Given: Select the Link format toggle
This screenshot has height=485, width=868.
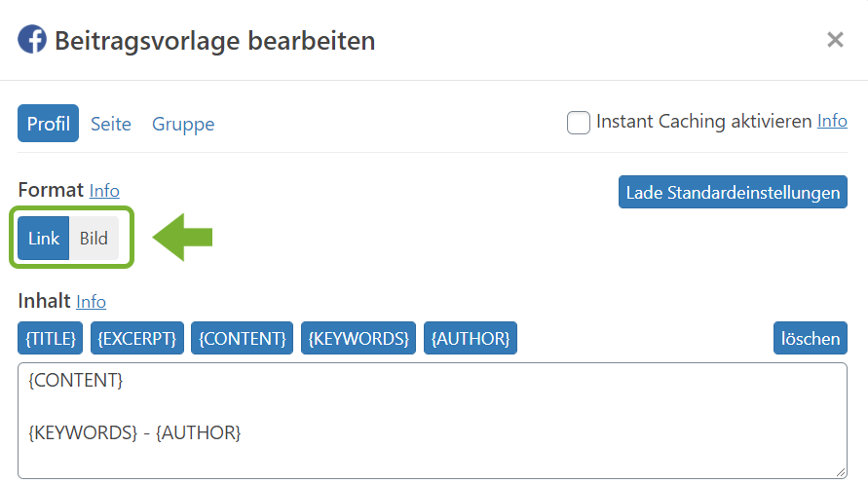Looking at the screenshot, I should (43, 238).
